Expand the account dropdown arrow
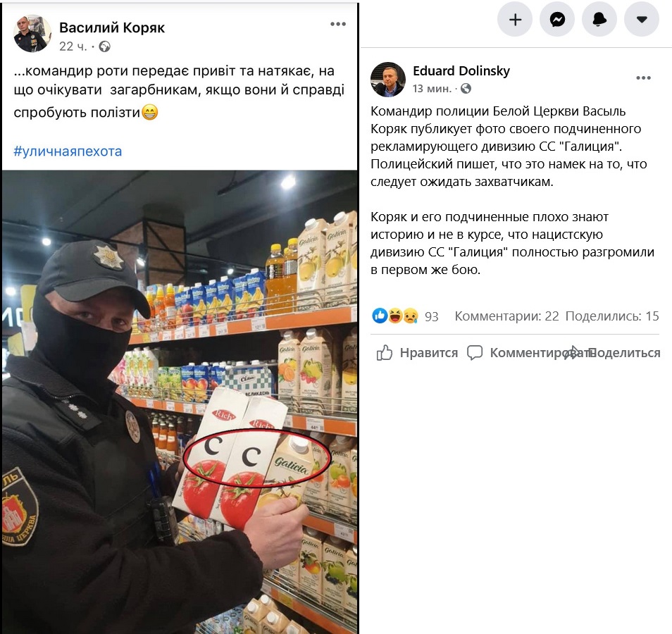This screenshot has height=634, width=672. pos(642,19)
